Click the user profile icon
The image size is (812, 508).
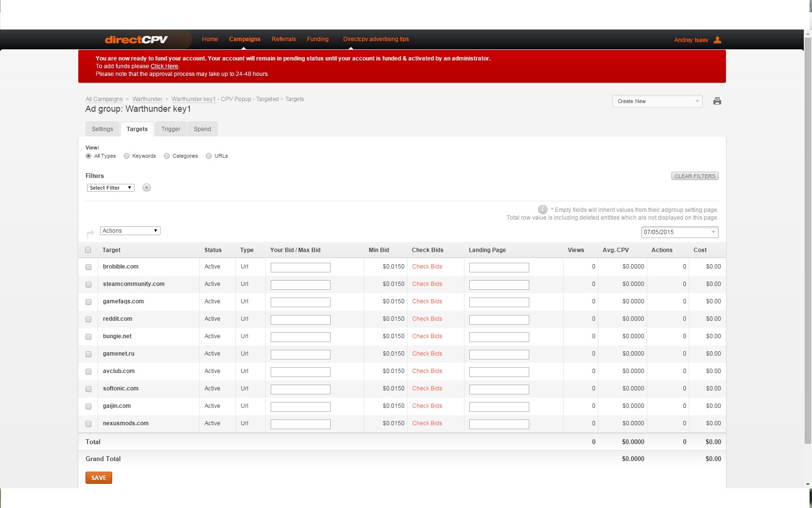[718, 40]
